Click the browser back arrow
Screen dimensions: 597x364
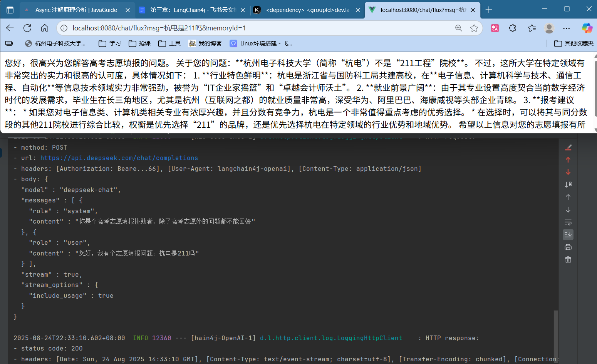(10, 28)
